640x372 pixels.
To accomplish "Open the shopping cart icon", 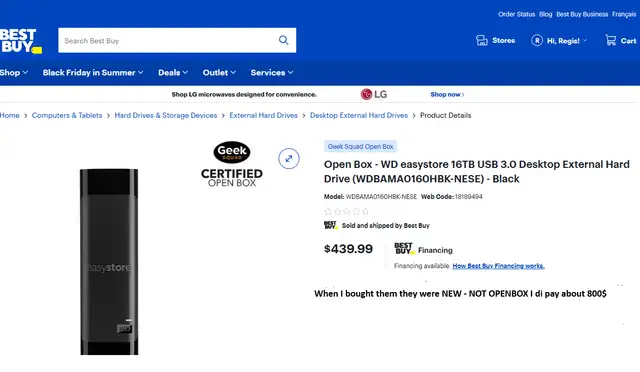I will (611, 40).
